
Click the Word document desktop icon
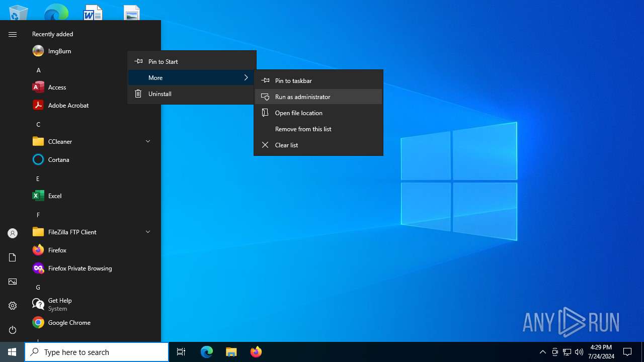pyautogui.click(x=93, y=12)
